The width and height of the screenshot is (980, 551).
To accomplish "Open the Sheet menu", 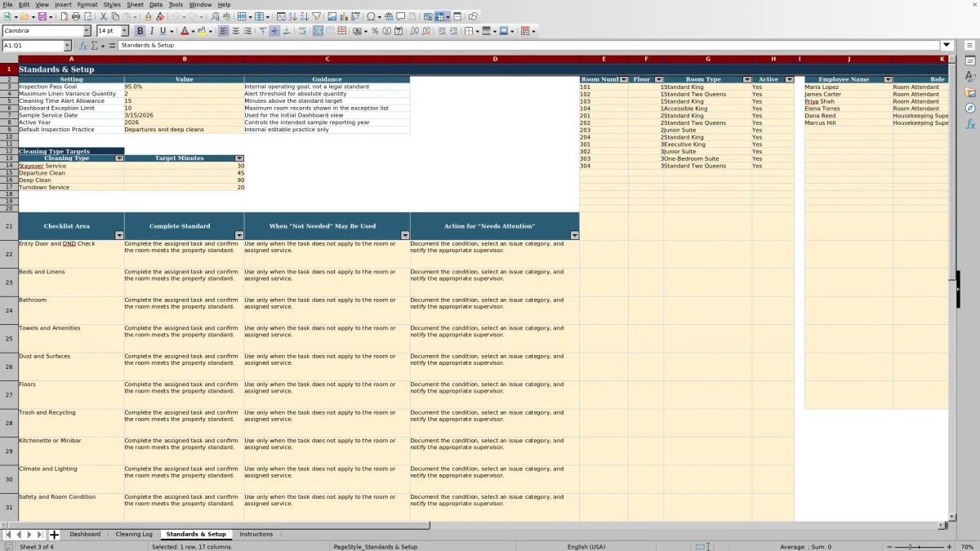I will tap(135, 5).
